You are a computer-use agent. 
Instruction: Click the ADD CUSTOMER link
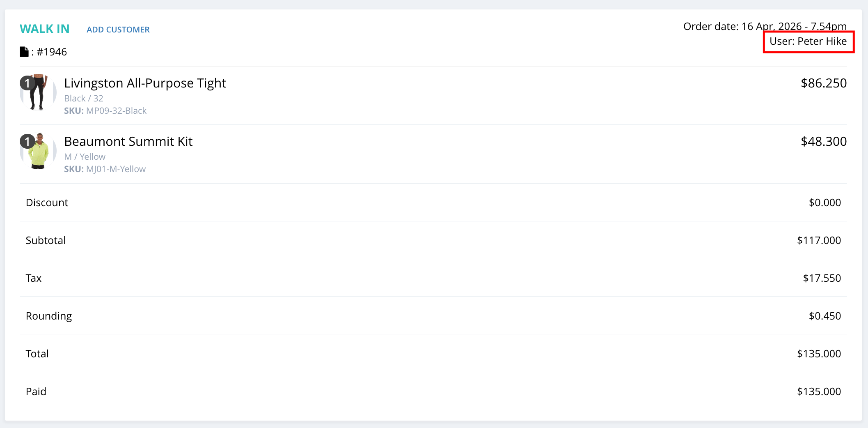click(118, 30)
